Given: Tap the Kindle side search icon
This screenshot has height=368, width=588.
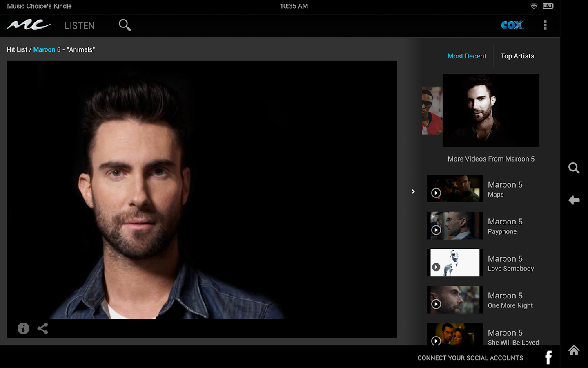Looking at the screenshot, I should point(574,168).
